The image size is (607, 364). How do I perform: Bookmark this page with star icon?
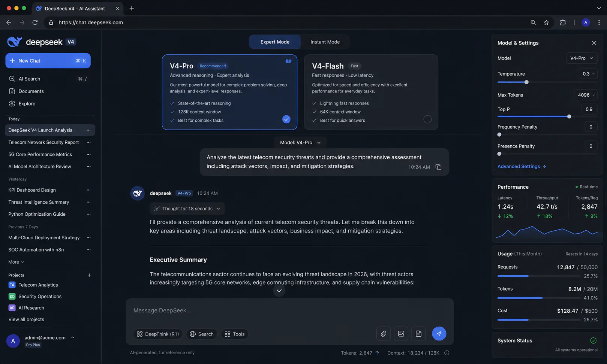(x=546, y=22)
